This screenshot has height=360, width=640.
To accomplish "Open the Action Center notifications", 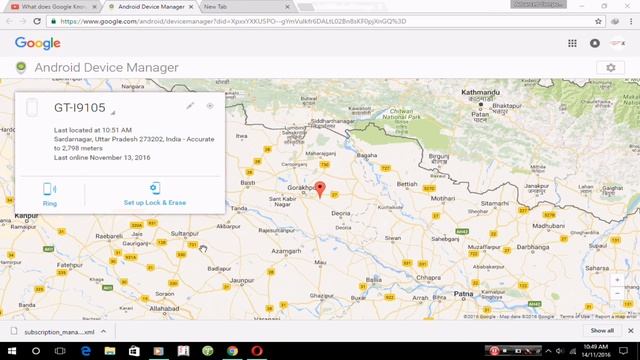I will point(623,351).
